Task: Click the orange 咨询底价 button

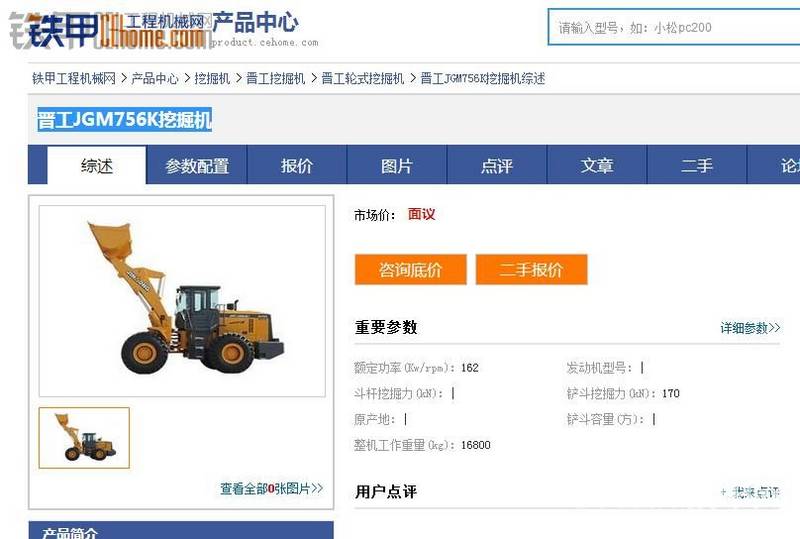Action: (411, 270)
